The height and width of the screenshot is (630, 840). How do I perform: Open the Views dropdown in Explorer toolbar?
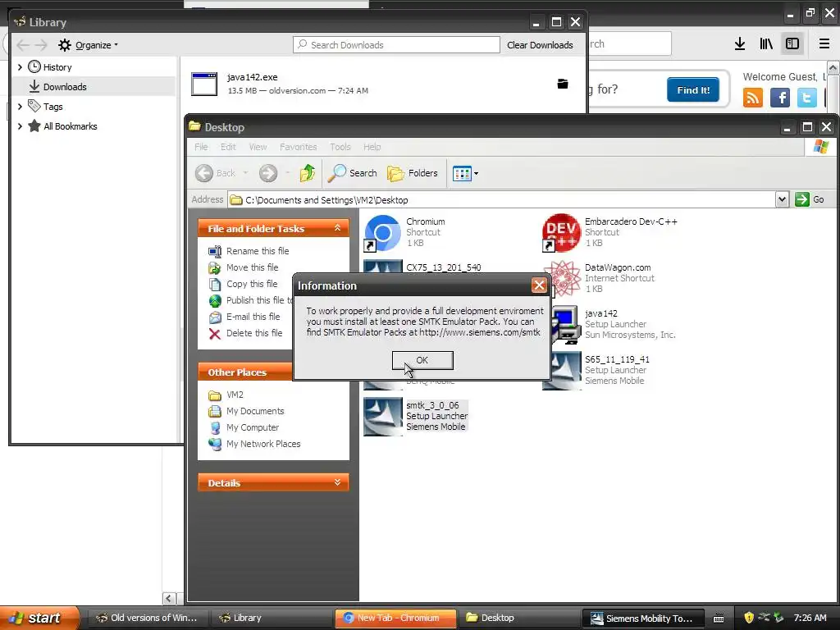pyautogui.click(x=465, y=173)
